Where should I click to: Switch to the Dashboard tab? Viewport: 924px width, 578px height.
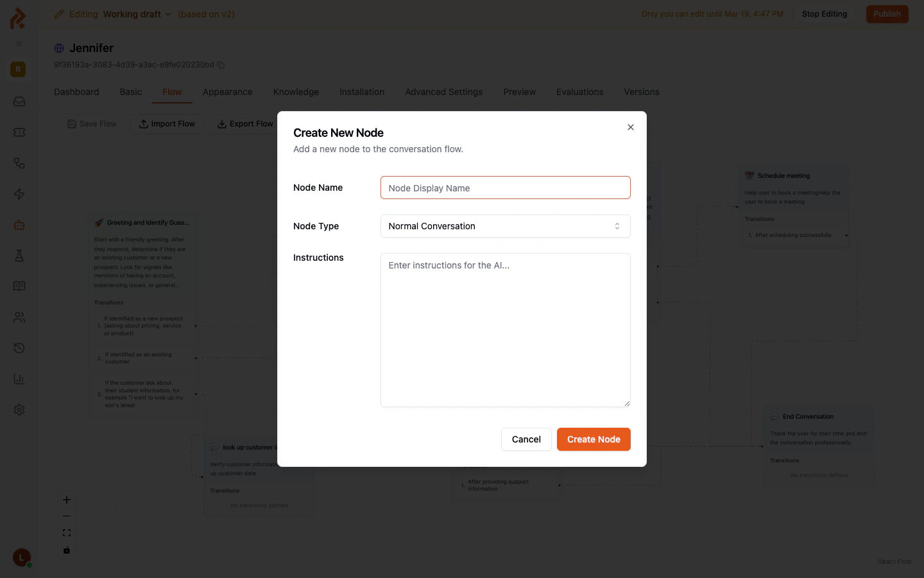[76, 92]
